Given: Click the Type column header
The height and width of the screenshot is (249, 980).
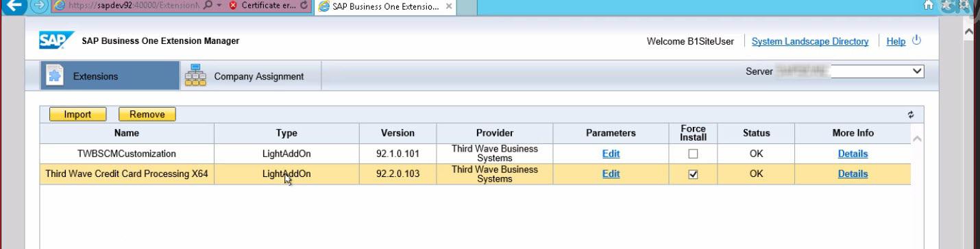Looking at the screenshot, I should (x=286, y=133).
